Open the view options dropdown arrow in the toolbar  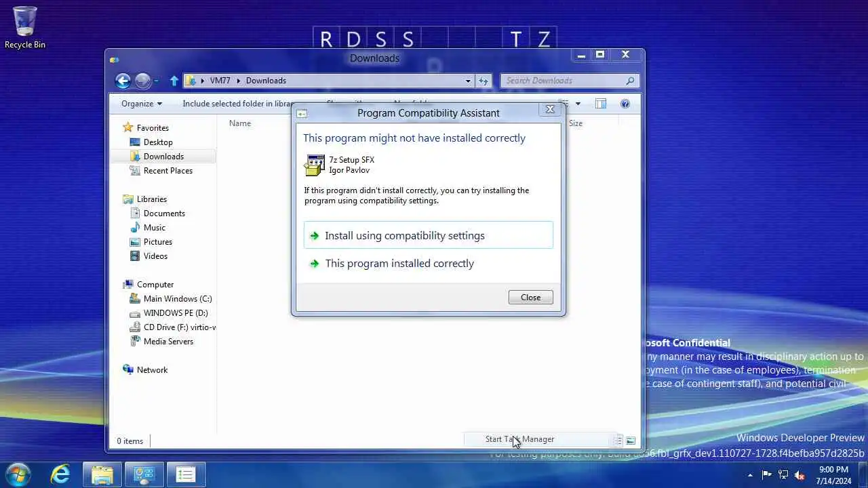tap(578, 104)
